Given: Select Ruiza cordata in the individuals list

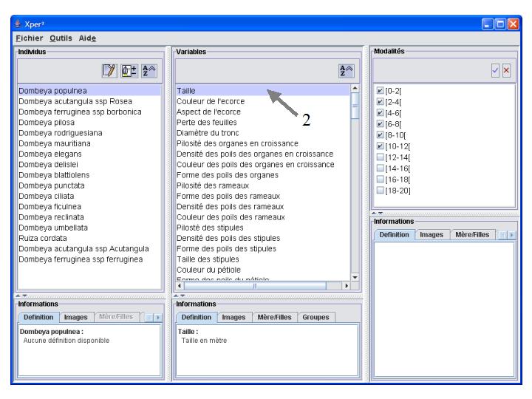Looking at the screenshot, I should (x=44, y=238).
